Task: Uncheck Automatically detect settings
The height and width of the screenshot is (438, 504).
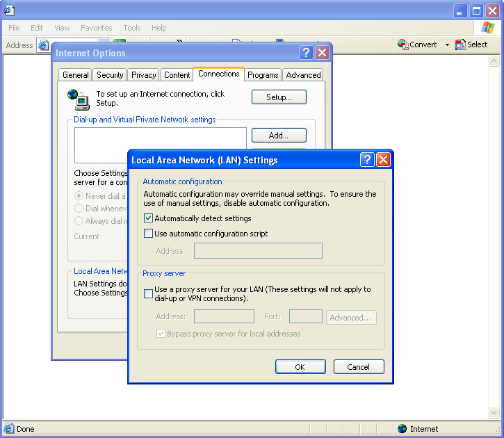Action: coord(148,218)
